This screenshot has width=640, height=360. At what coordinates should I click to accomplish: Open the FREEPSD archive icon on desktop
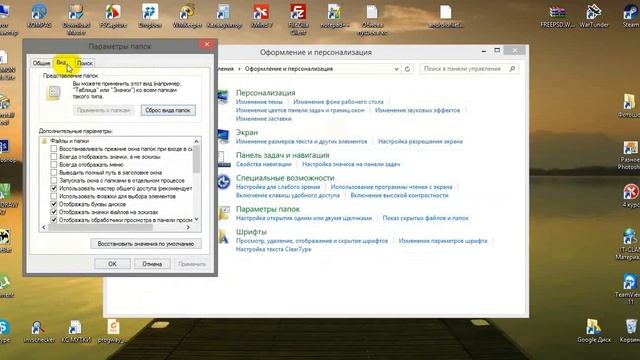tap(557, 16)
